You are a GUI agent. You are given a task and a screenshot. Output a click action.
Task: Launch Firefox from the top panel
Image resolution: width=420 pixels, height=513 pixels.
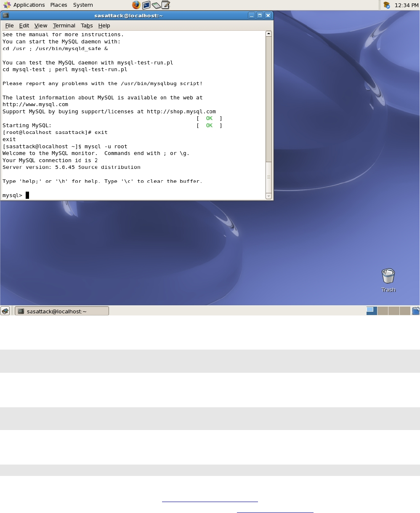(136, 5)
